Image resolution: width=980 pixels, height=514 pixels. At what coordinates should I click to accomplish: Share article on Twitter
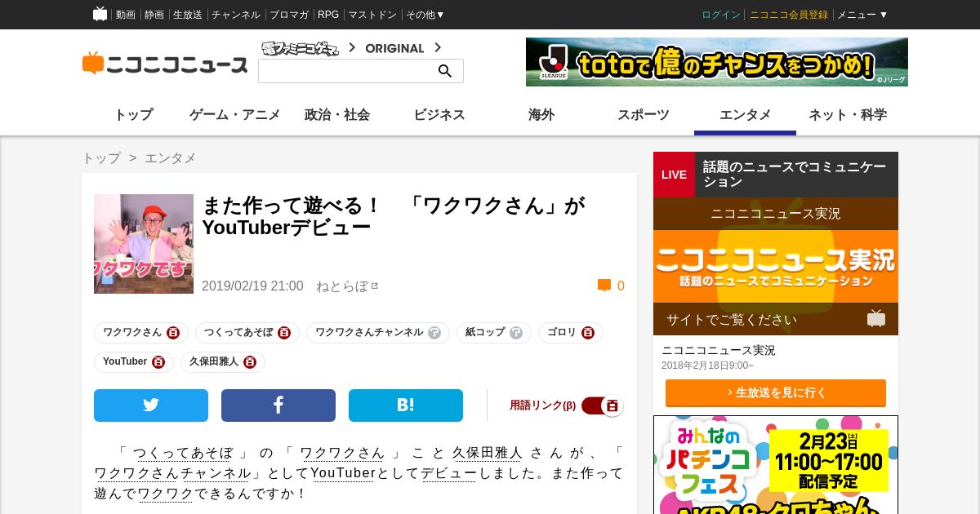click(151, 405)
